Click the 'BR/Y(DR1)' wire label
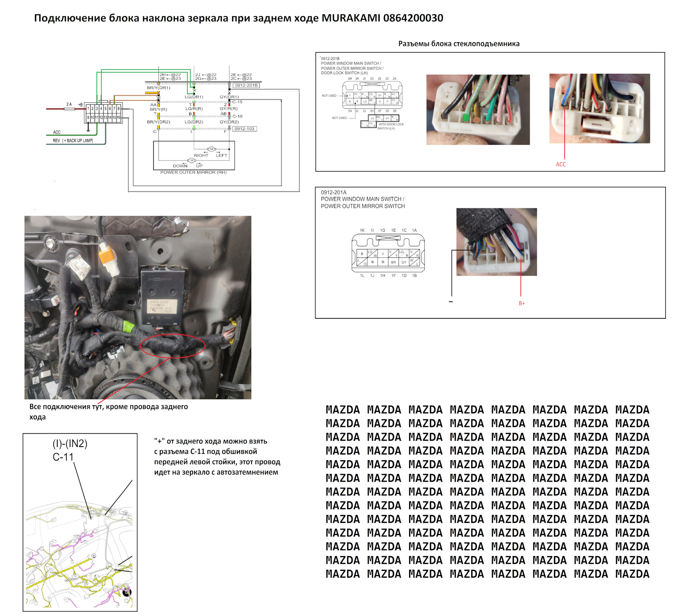This screenshot has width=688, height=616. (x=158, y=88)
